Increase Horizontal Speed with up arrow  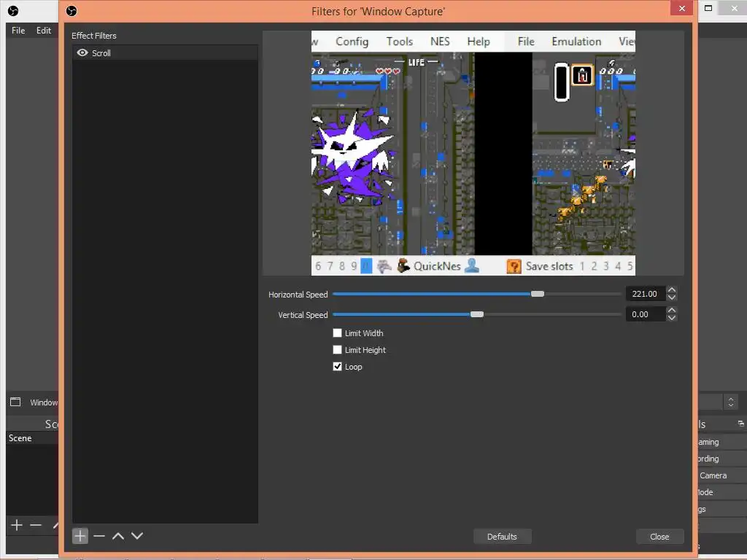(x=672, y=290)
